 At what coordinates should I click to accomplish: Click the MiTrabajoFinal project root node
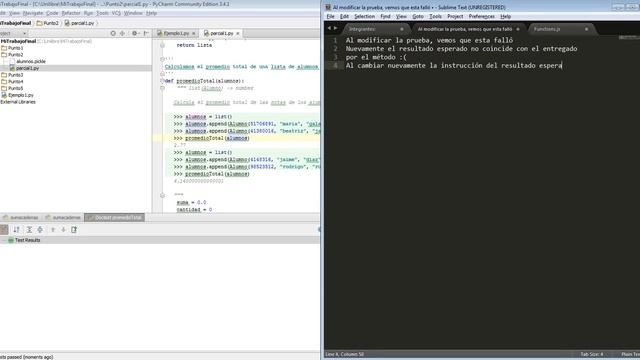tap(18, 41)
